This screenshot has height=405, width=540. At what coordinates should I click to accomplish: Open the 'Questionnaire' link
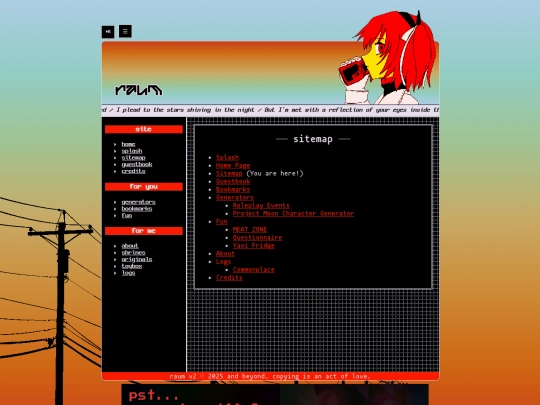point(257,238)
